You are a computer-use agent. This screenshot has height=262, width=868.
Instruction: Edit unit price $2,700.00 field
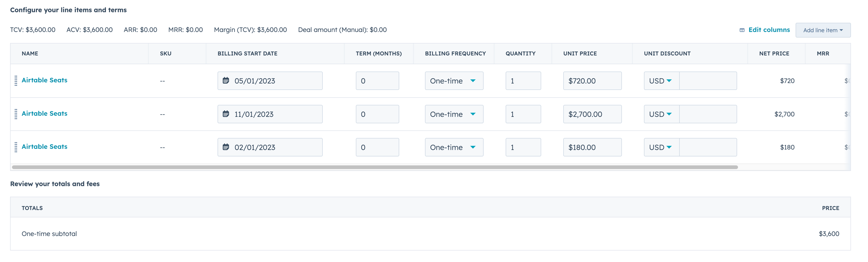(x=592, y=114)
